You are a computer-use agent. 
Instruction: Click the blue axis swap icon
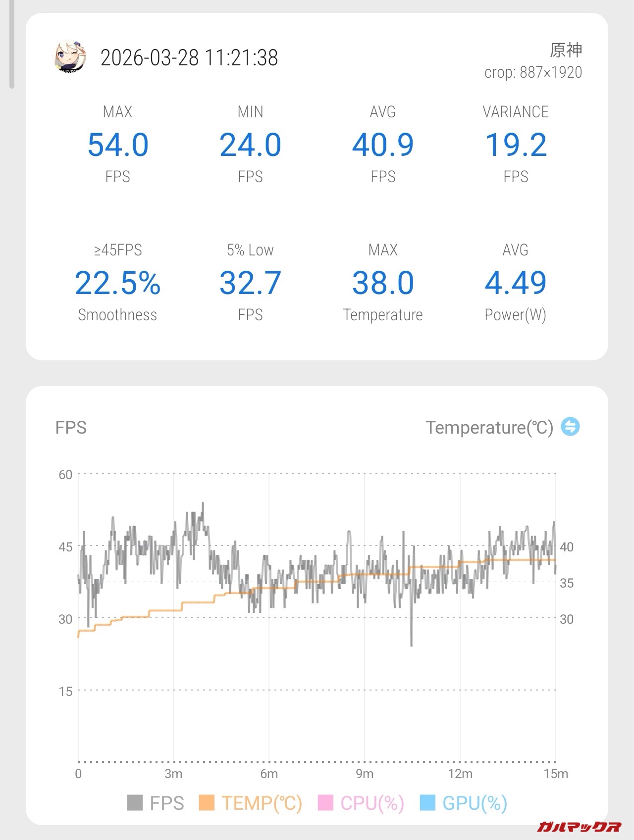coord(570,426)
